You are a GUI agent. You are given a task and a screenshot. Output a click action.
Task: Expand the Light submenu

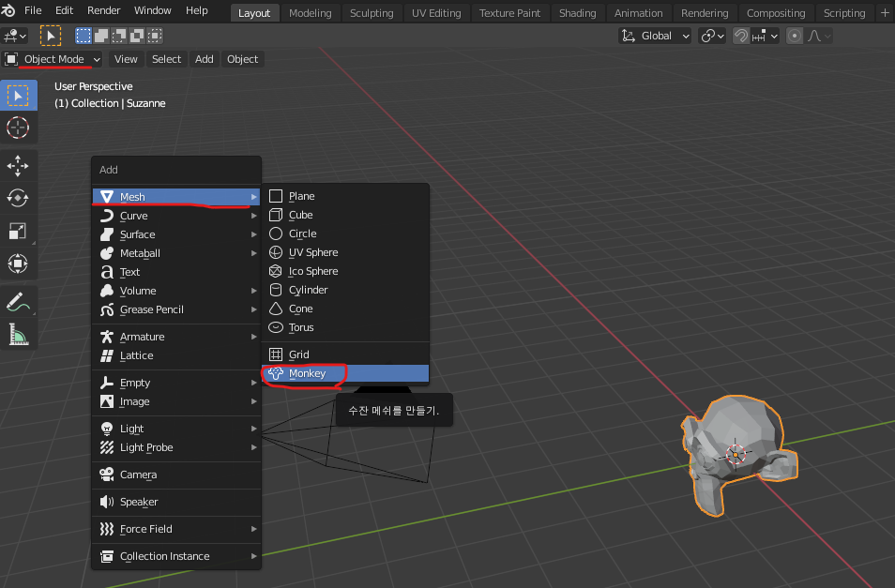[x=176, y=429]
